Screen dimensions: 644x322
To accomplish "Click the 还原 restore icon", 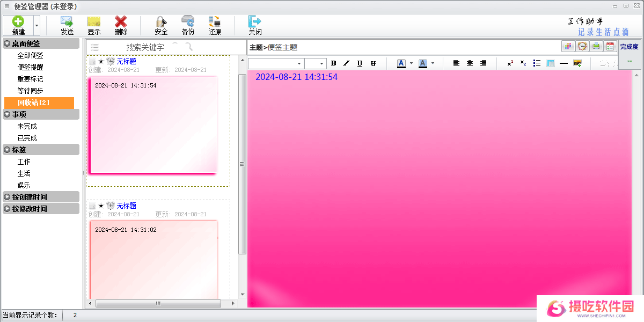I will [x=215, y=21].
